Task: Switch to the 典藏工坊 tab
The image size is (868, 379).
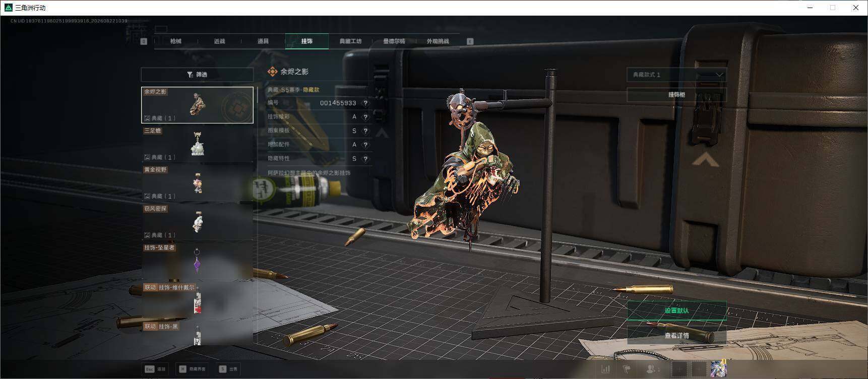Action: click(350, 41)
